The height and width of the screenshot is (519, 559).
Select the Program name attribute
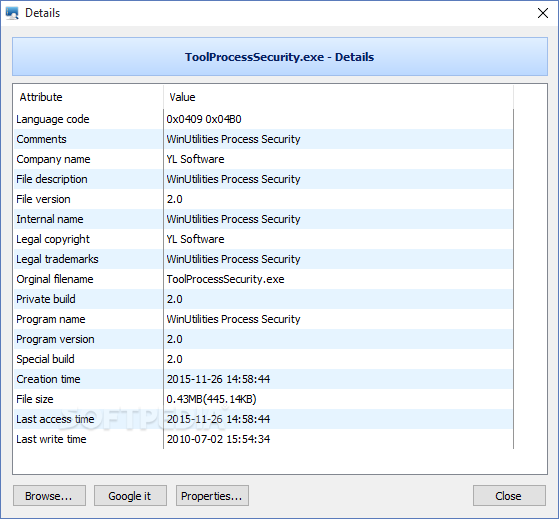[x=51, y=319]
